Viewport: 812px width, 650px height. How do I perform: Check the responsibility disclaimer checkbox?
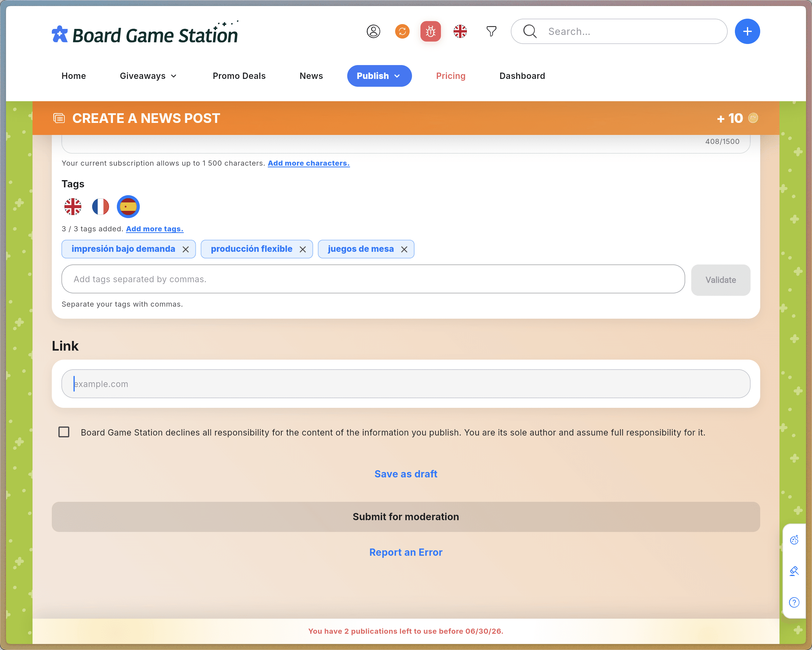(x=64, y=432)
